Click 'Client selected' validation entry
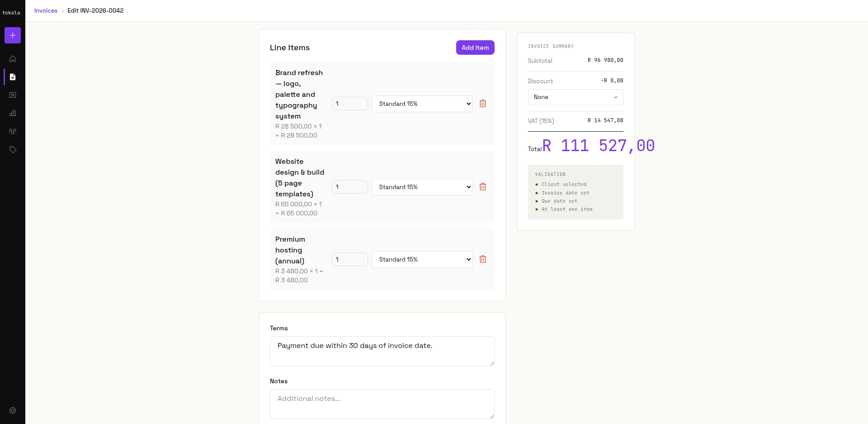The width and height of the screenshot is (868, 424). tap(564, 184)
